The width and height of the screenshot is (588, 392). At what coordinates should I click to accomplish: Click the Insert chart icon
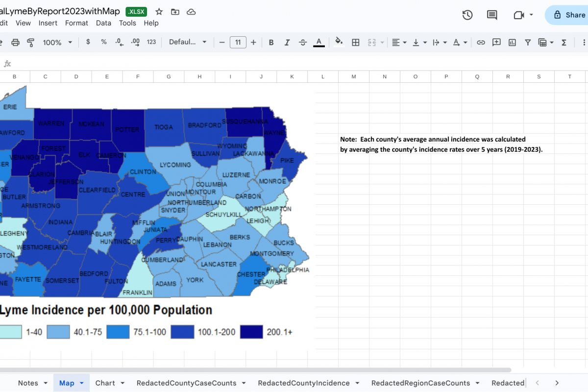click(x=512, y=43)
